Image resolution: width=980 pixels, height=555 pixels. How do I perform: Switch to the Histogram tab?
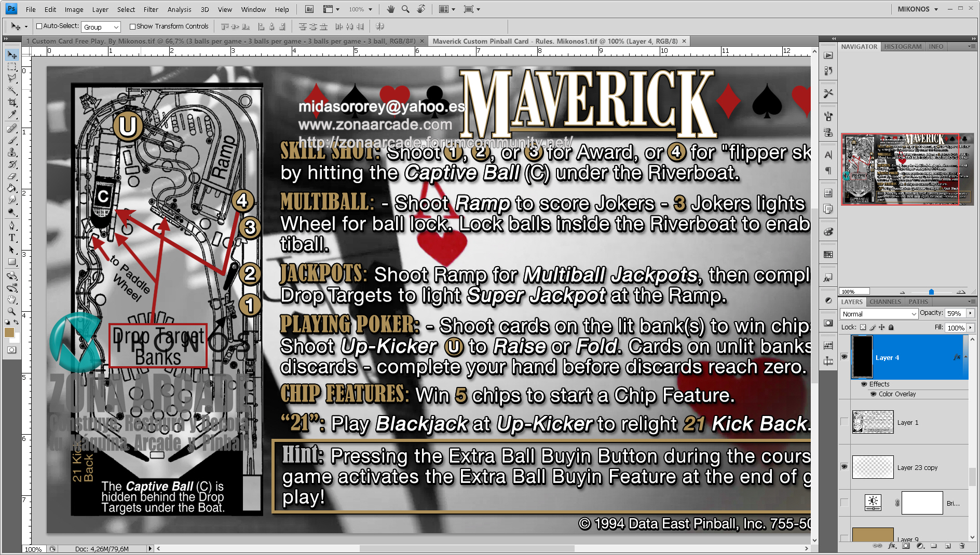coord(903,47)
